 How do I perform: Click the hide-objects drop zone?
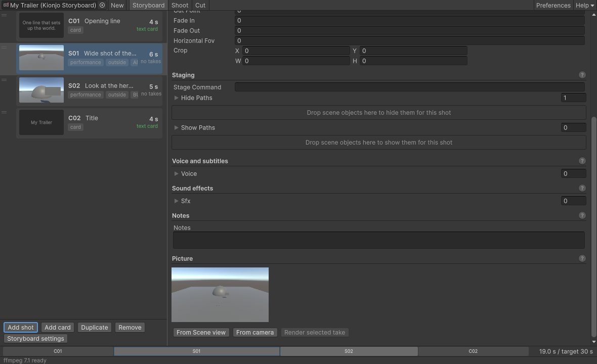379,113
